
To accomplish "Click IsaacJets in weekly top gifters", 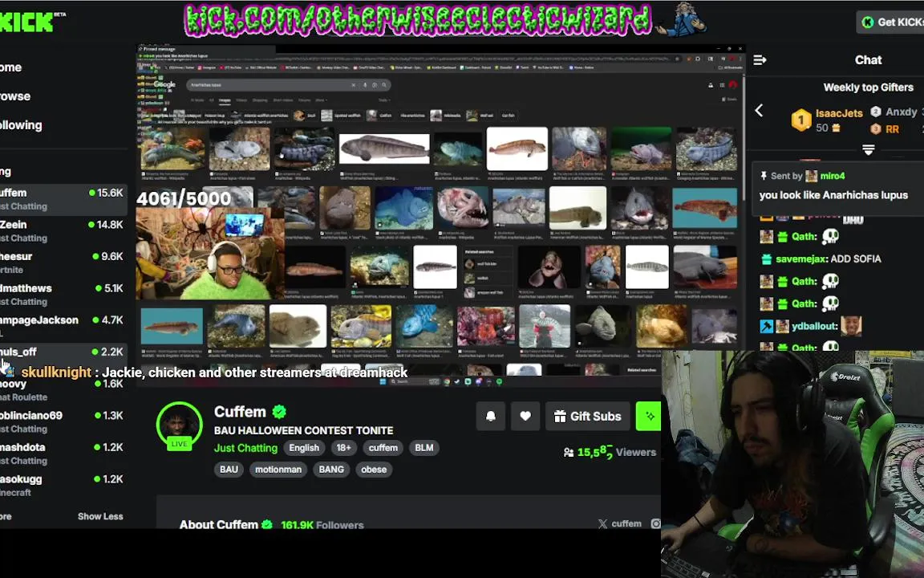I will click(838, 113).
